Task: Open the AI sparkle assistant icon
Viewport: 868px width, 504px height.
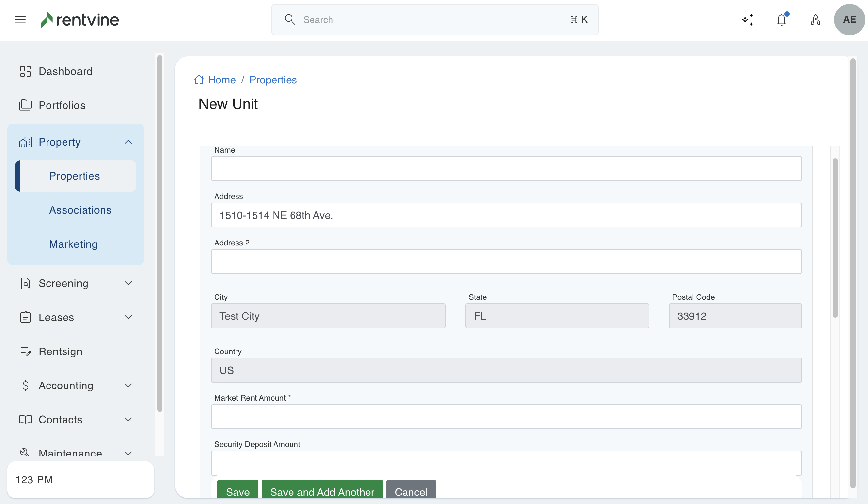Action: click(x=747, y=20)
